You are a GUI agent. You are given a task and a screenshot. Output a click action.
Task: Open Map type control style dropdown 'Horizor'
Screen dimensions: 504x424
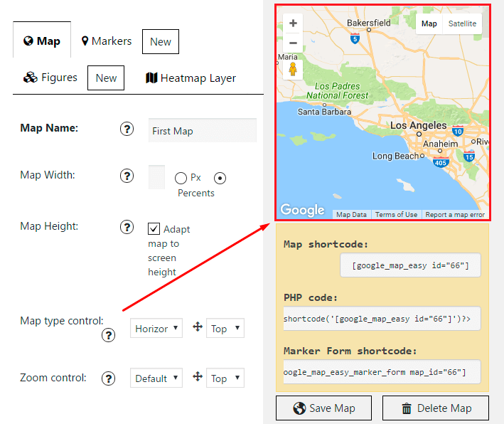(x=156, y=328)
